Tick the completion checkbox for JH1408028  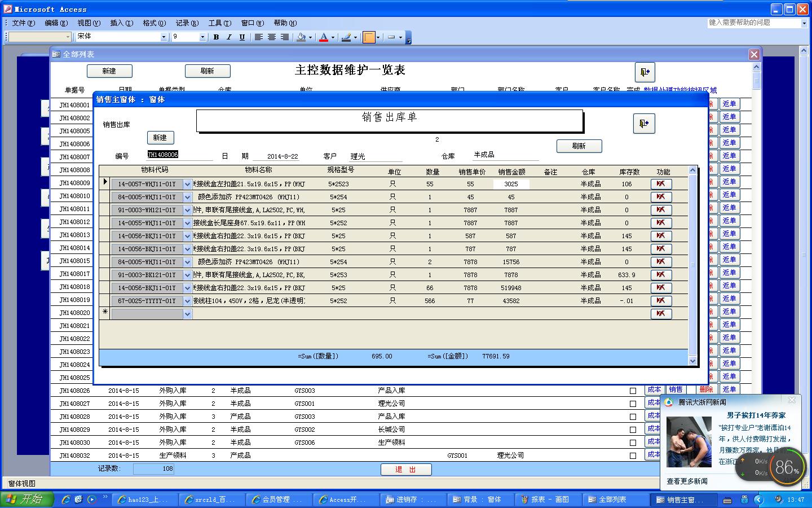(633, 417)
